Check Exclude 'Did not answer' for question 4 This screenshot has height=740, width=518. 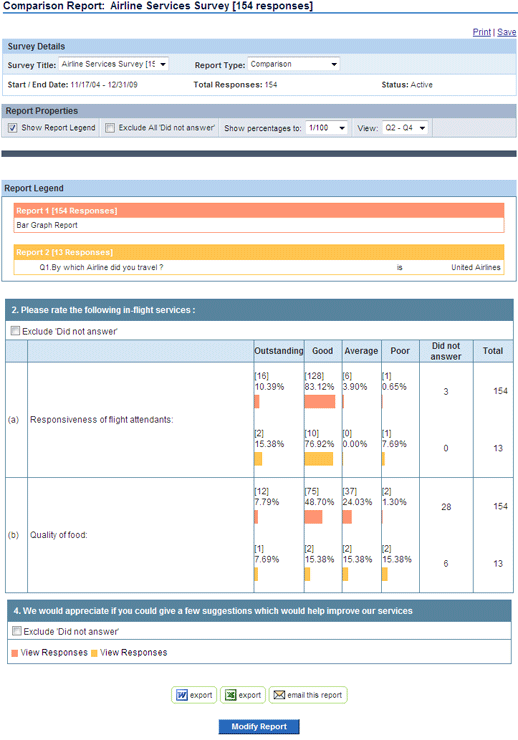pyautogui.click(x=17, y=631)
